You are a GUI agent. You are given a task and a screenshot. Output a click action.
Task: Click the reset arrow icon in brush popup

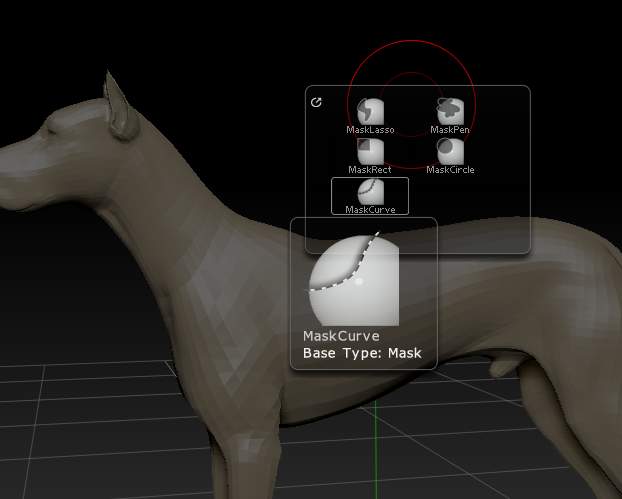[316, 102]
